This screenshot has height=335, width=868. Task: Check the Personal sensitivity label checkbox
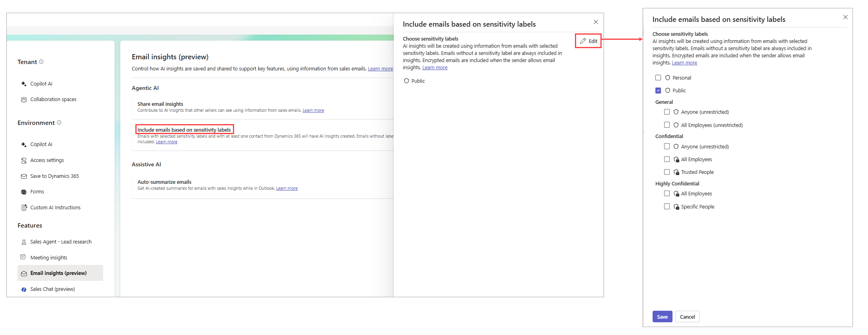pyautogui.click(x=658, y=78)
